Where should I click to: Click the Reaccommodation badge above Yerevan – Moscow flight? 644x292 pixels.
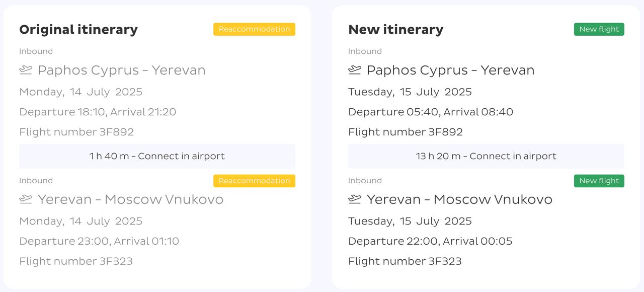pyautogui.click(x=254, y=181)
